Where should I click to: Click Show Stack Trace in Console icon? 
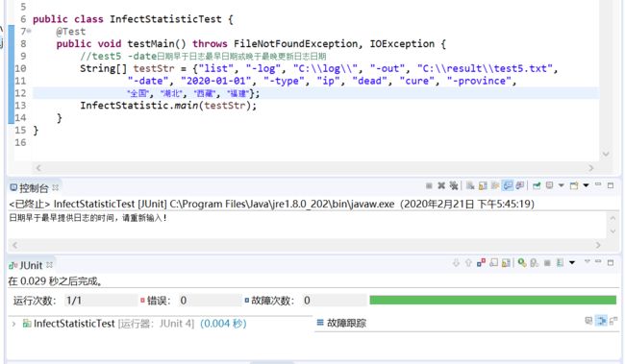pyautogui.click(x=588, y=321)
